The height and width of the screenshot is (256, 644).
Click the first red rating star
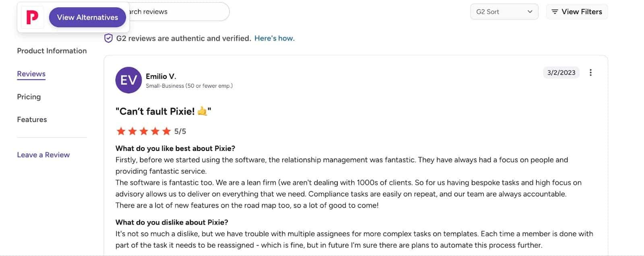pos(120,131)
